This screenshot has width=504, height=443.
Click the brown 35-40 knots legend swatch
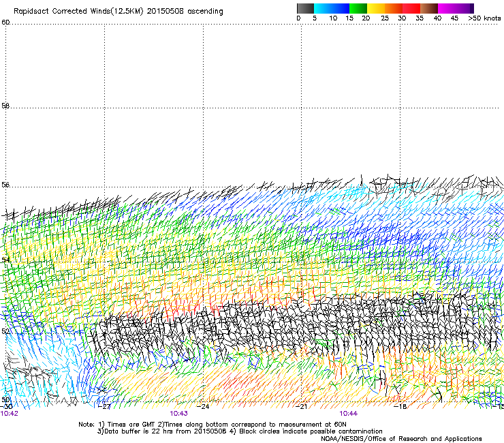[x=429, y=8]
